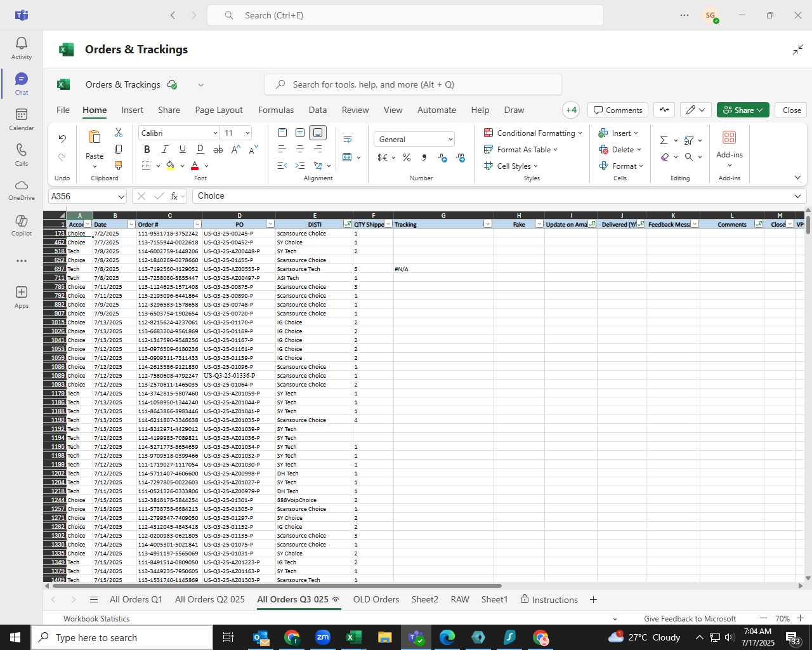Click Give Feedback to Microsoft link
This screenshot has width=812, height=650.
[x=690, y=618]
